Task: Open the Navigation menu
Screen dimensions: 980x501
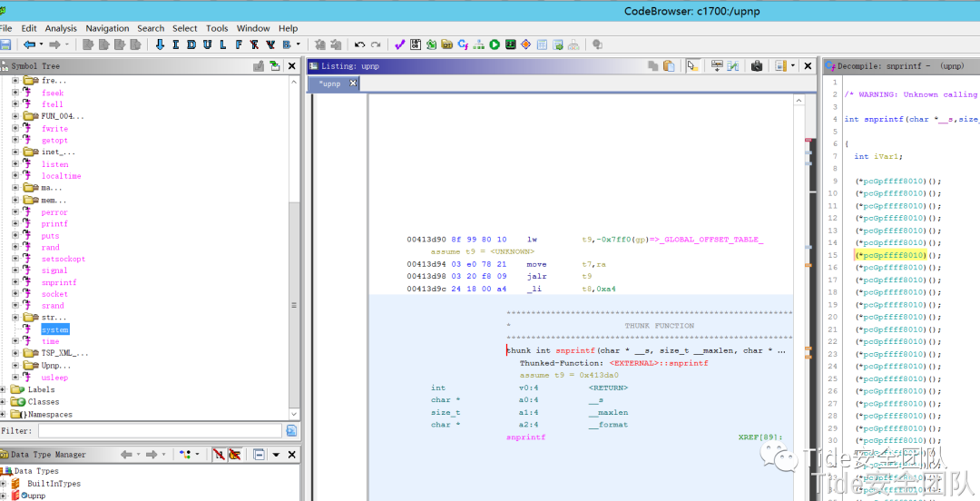Action: [x=107, y=28]
